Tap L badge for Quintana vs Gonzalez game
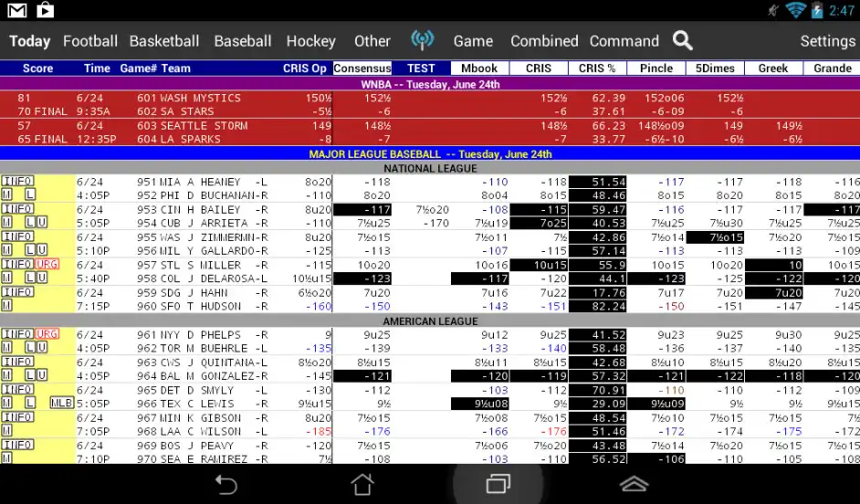Image resolution: width=860 pixels, height=504 pixels. pos(29,375)
